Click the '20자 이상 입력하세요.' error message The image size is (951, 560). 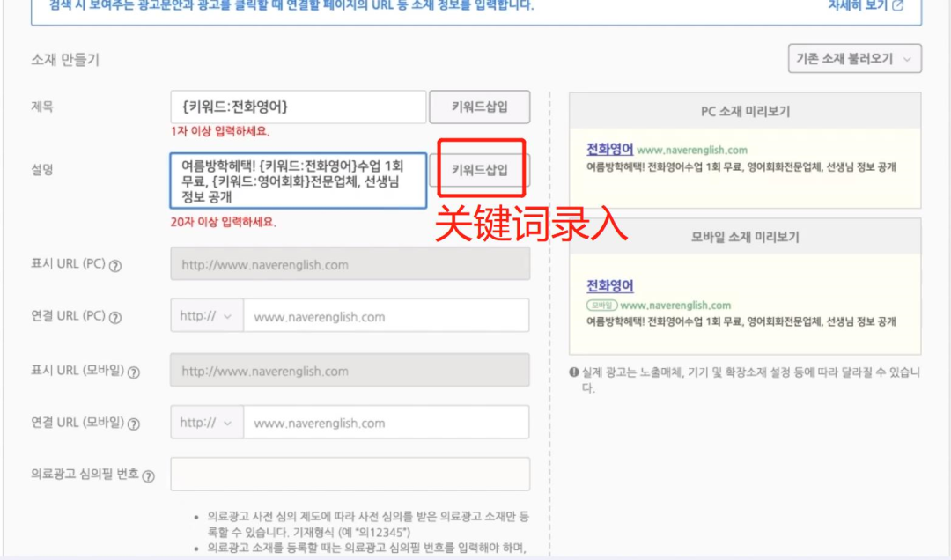click(223, 222)
